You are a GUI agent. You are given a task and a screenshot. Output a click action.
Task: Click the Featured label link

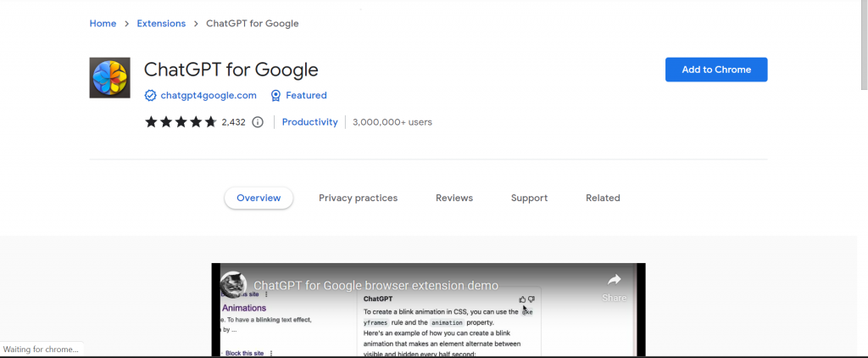(x=306, y=95)
